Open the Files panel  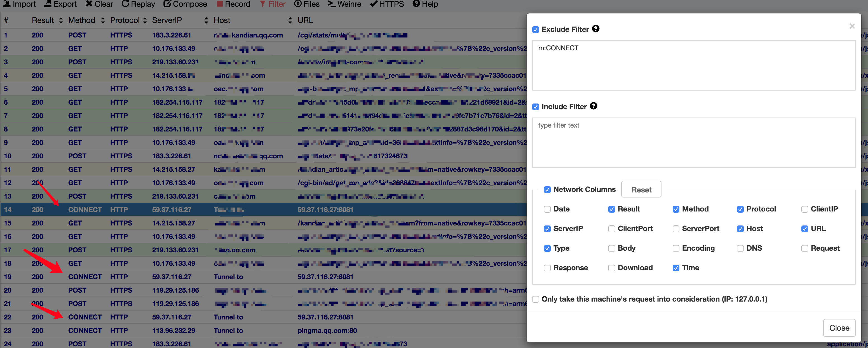[x=306, y=4]
